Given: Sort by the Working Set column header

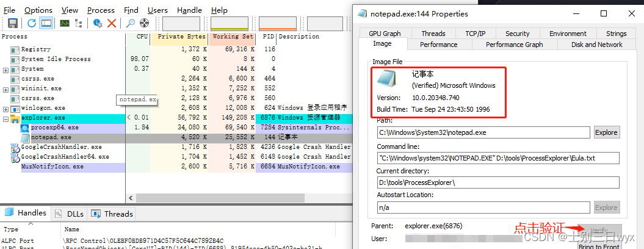Looking at the screenshot, I should pos(232,37).
